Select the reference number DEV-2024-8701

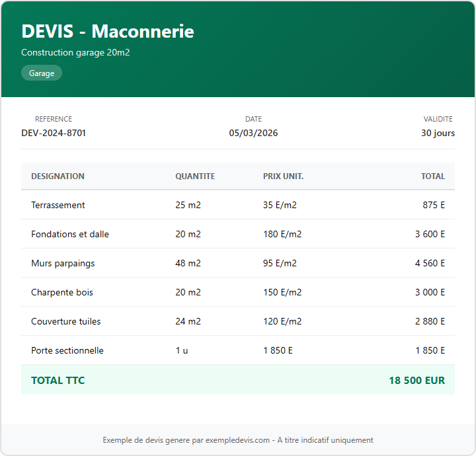[54, 133]
